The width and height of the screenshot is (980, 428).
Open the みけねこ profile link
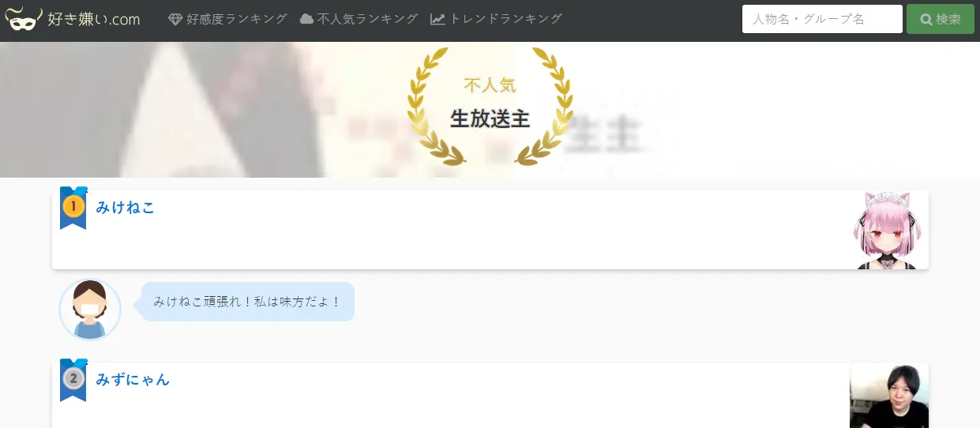126,208
